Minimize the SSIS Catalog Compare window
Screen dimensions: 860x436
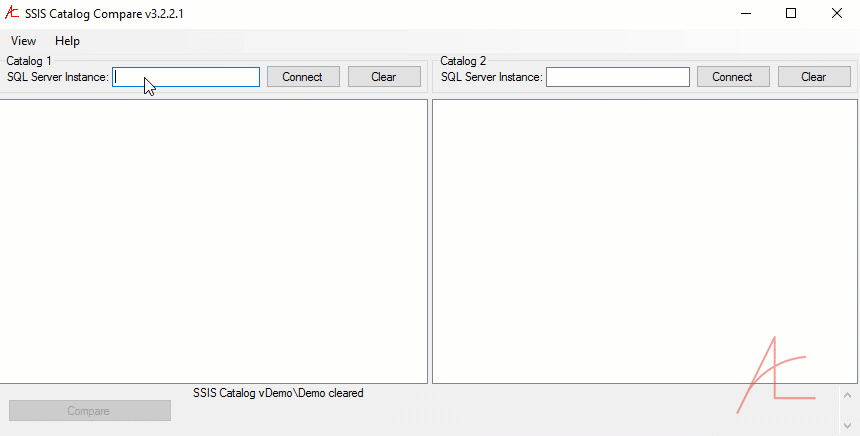click(745, 13)
